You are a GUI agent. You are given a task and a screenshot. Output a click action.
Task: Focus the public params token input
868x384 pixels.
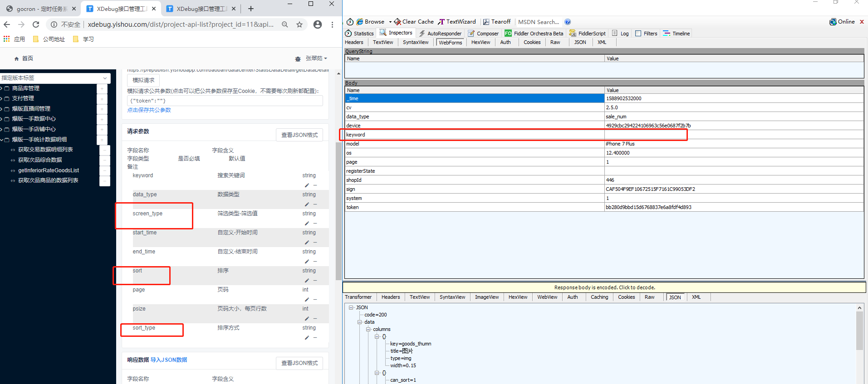click(x=225, y=101)
